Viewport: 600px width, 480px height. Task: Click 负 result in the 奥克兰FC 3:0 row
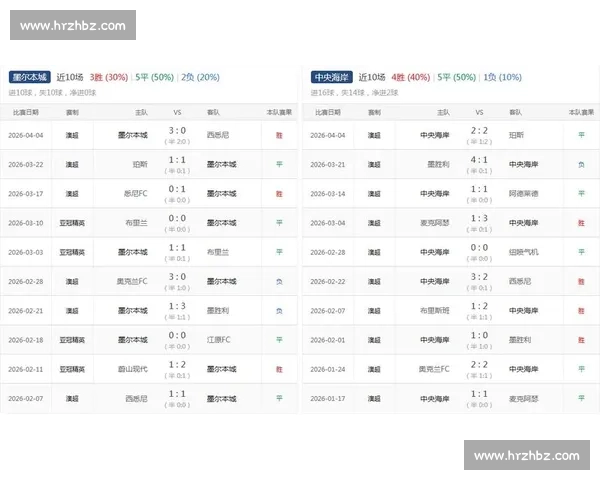click(279, 282)
